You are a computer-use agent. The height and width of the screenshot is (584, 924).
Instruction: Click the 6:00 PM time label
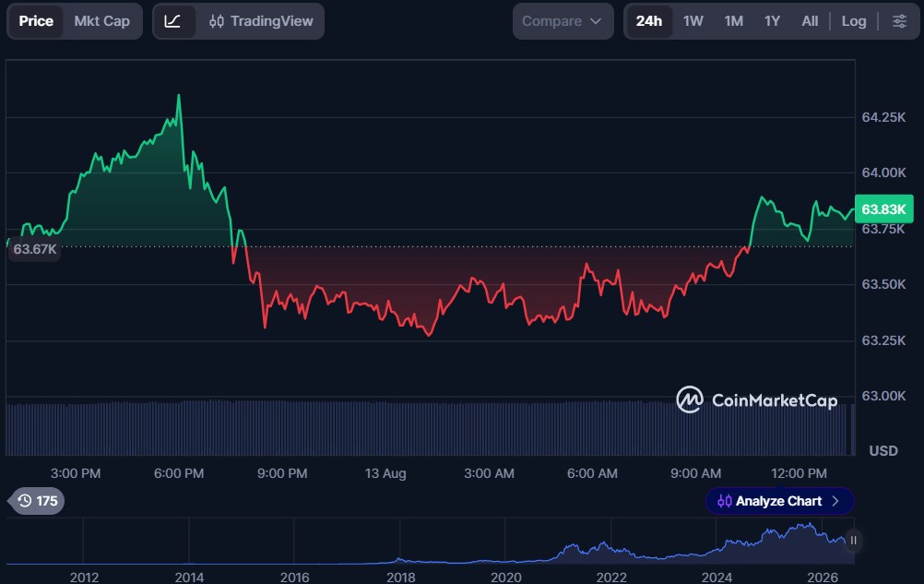click(x=179, y=473)
